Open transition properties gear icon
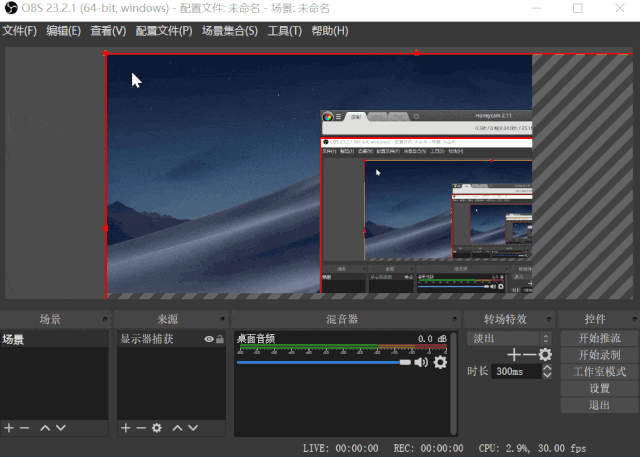This screenshot has height=457, width=640. [545, 355]
